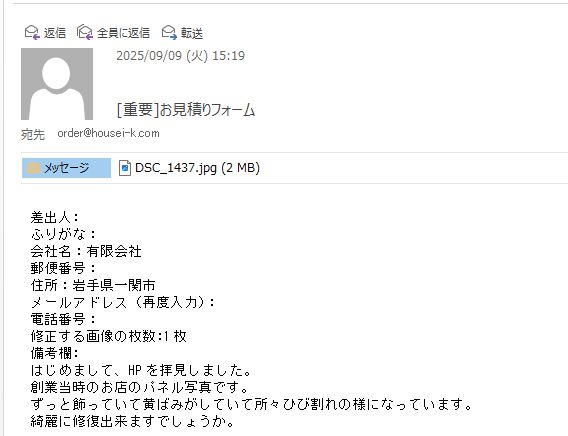Click the forward envelope icon

point(169,33)
